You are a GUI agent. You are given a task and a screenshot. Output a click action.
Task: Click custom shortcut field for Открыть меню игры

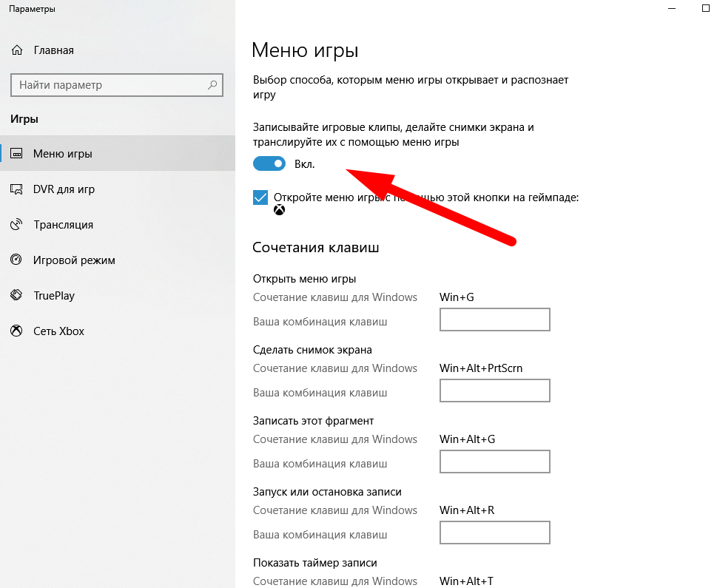(495, 320)
